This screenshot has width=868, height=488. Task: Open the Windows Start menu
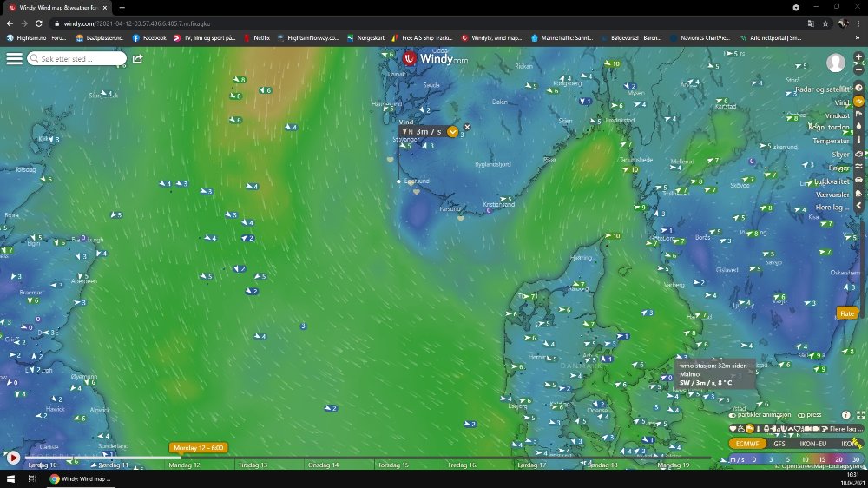[x=10, y=479]
